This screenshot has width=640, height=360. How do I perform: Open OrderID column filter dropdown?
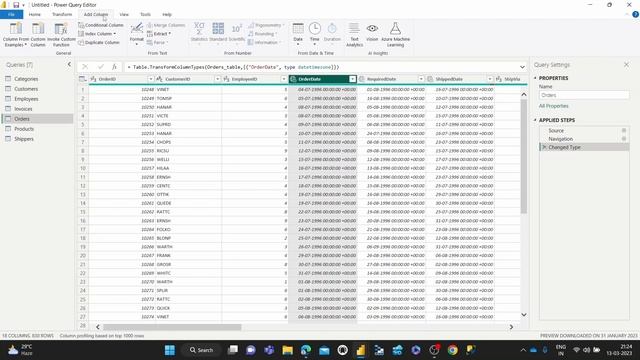[151, 79]
